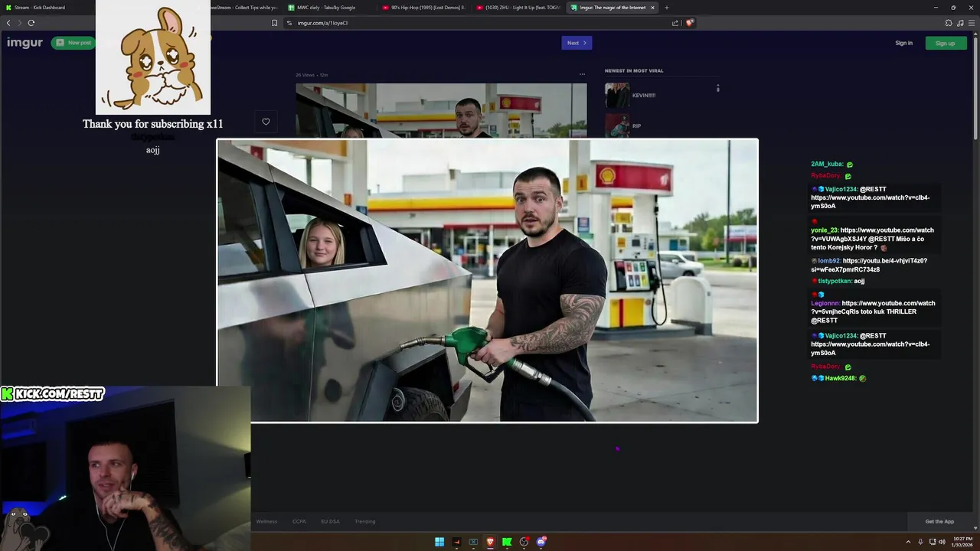
Task: Click the Sign up button
Action: [945, 43]
